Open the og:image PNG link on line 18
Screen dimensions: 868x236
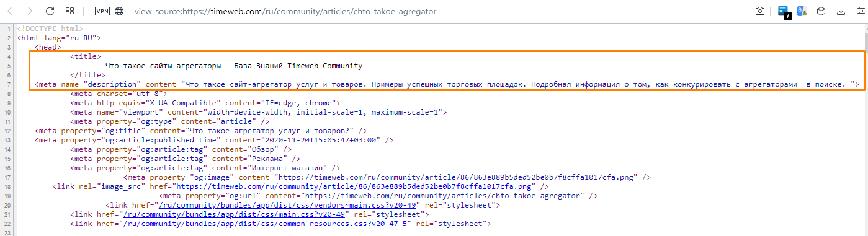354,186
